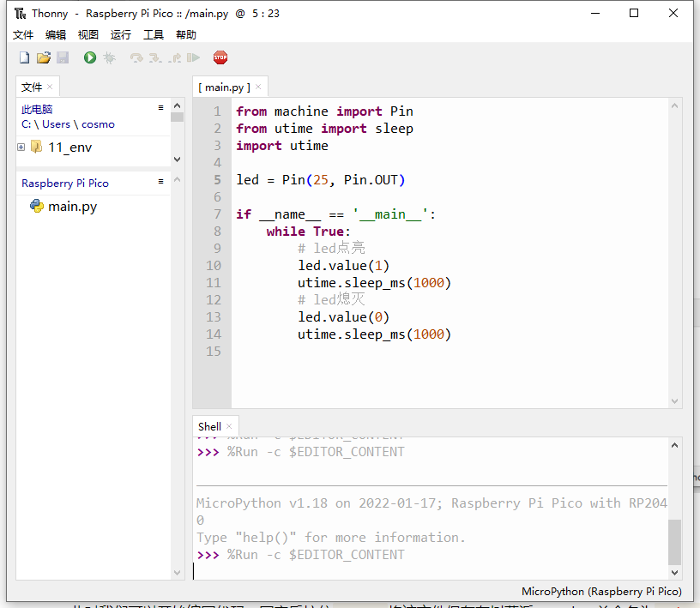Open the 帮助 menu
The height and width of the screenshot is (608, 700).
185,34
